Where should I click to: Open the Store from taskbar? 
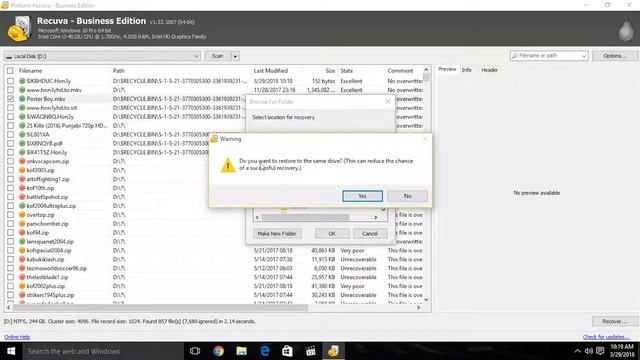coord(287,351)
